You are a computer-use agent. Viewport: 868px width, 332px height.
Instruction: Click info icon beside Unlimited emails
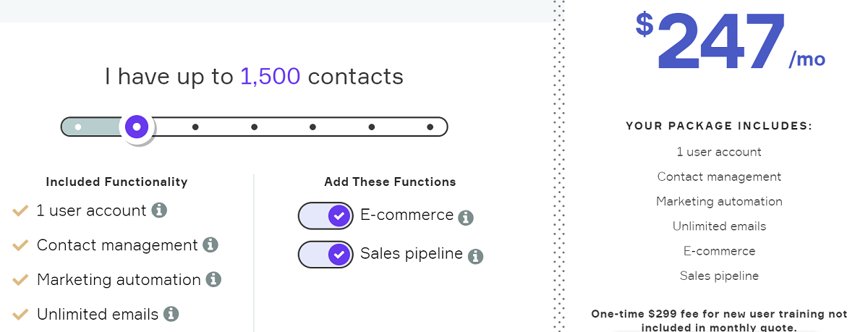point(171,314)
